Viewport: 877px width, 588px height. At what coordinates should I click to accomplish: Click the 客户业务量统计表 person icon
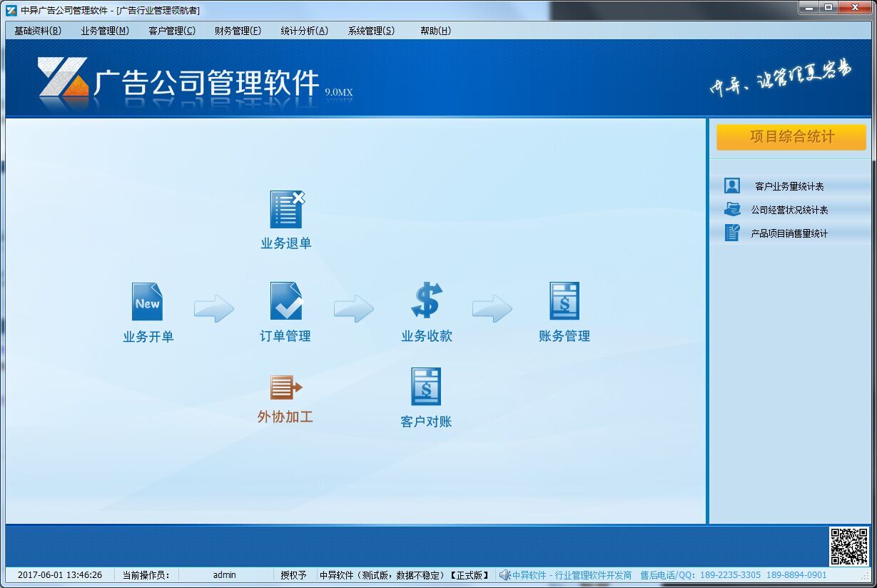(732, 186)
